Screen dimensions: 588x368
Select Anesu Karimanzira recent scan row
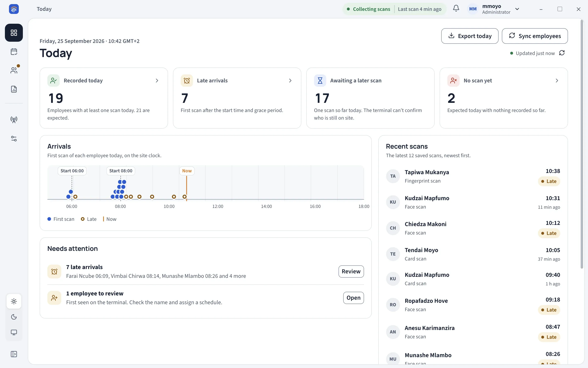[x=473, y=332]
